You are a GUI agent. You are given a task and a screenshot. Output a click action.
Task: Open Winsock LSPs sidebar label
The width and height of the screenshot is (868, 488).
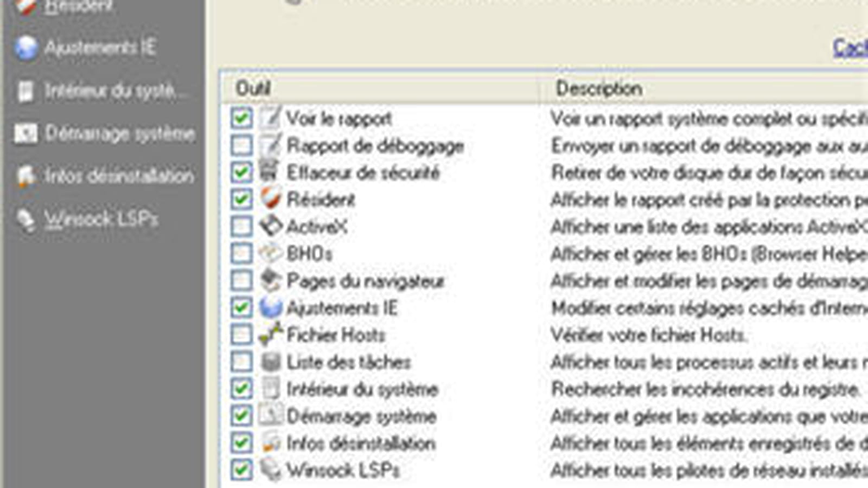pyautogui.click(x=101, y=220)
